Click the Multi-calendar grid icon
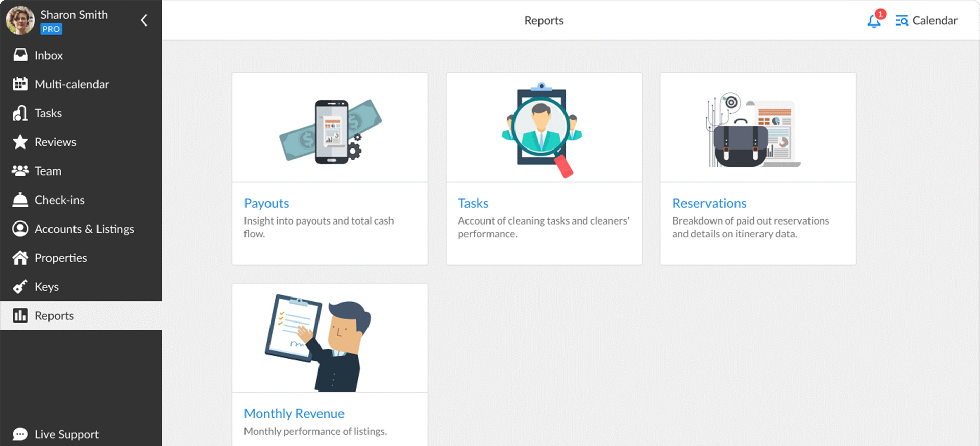980x446 pixels. (x=20, y=84)
